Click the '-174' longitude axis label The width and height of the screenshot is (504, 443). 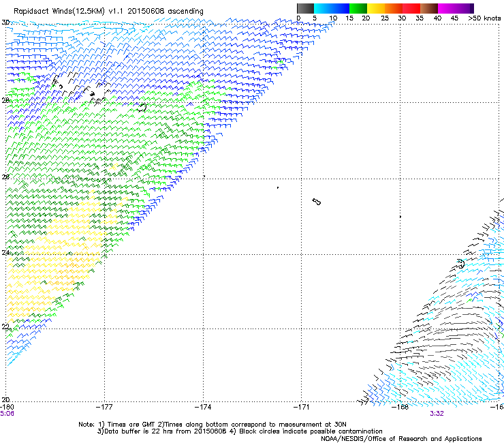(203, 407)
